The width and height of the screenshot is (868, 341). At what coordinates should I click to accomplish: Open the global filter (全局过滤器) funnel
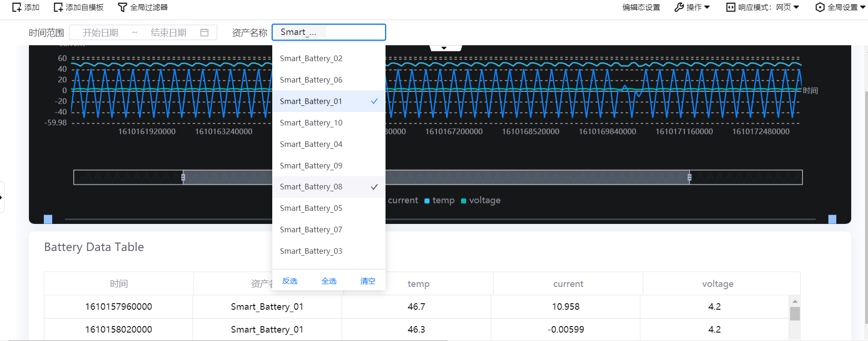pyautogui.click(x=122, y=7)
